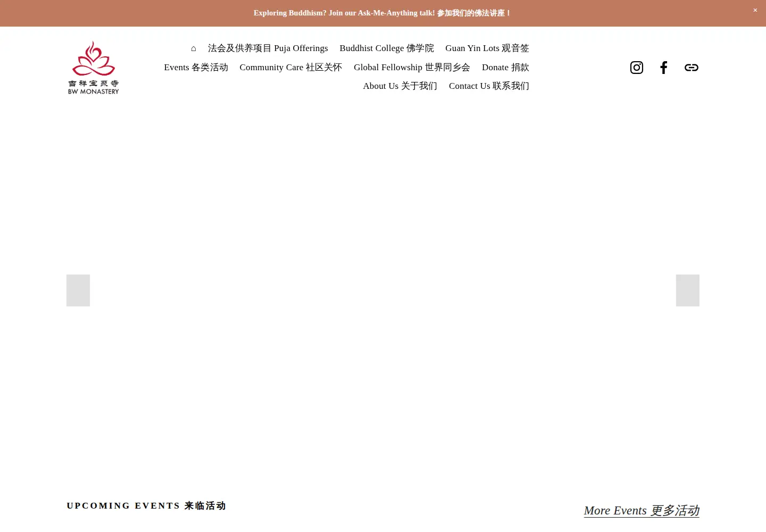The height and width of the screenshot is (532, 766).
Task: Click the Ask-Me-Anything talk announcement text
Action: 382,13
